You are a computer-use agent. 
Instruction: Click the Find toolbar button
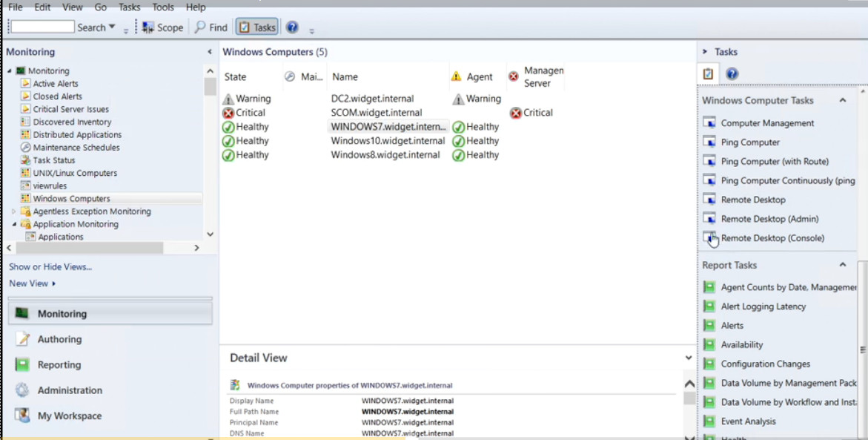pos(211,27)
